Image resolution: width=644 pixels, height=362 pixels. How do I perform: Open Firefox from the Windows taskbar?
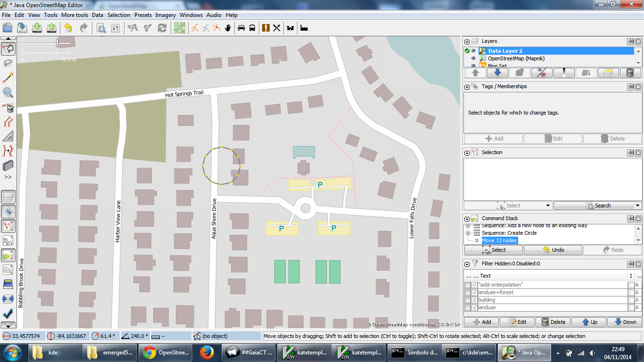[207, 352]
